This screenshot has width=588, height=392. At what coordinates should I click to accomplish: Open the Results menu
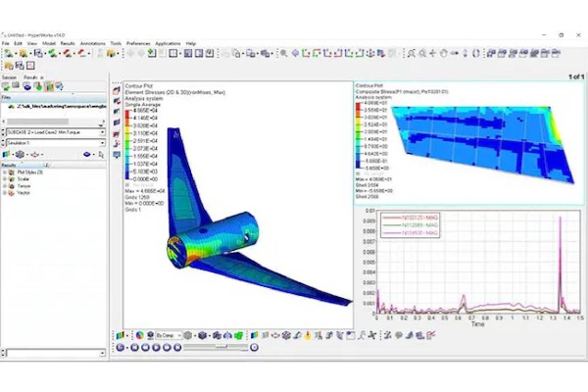coord(67,43)
